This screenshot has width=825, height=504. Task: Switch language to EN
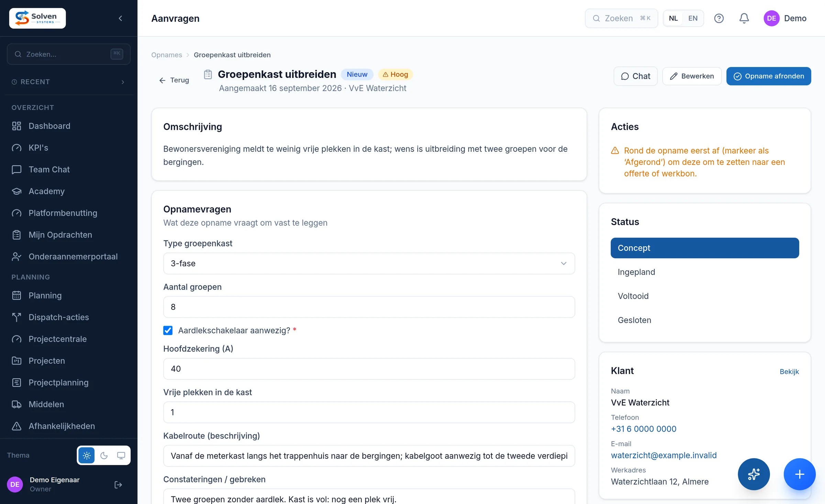pyautogui.click(x=693, y=18)
